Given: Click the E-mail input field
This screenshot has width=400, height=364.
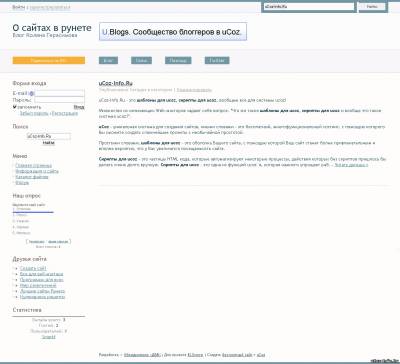Looking at the screenshot, I should point(60,93).
